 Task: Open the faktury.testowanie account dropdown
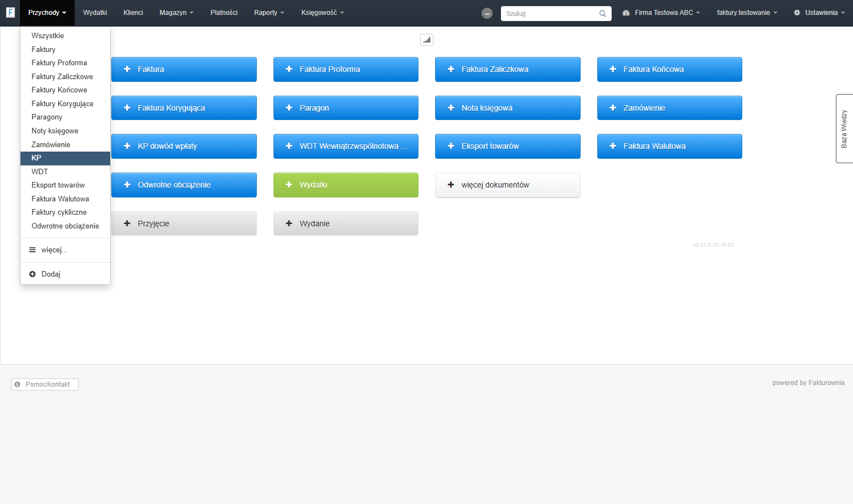747,13
